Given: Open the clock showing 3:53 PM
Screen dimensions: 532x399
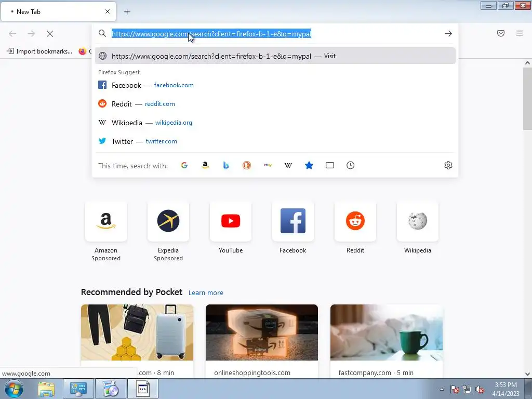Looking at the screenshot, I should (506, 389).
